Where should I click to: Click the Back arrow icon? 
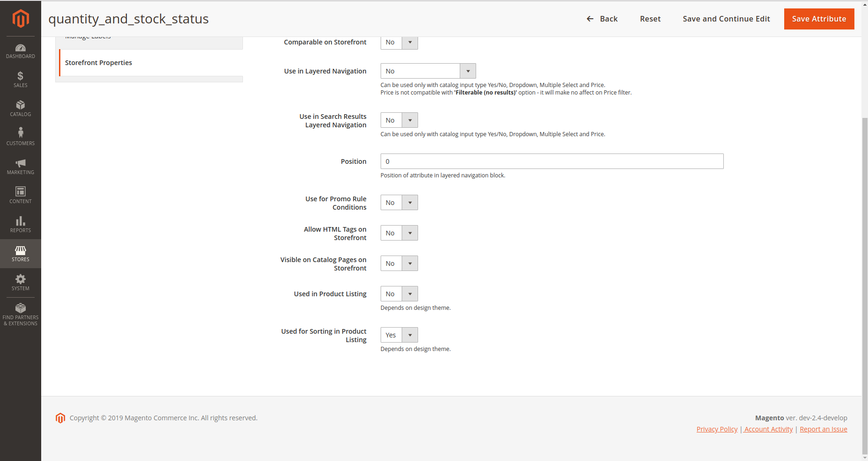[x=590, y=19]
